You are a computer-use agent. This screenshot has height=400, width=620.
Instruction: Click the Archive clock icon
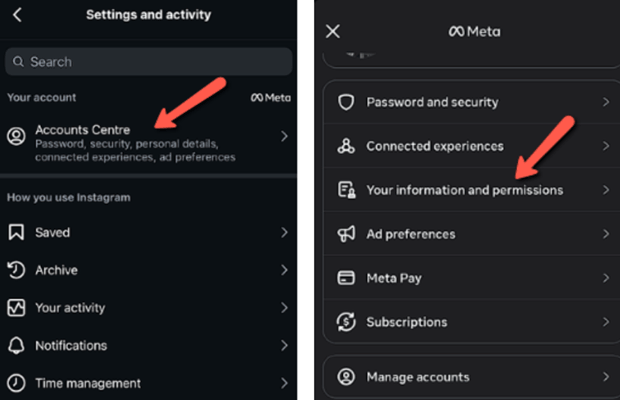[16, 270]
